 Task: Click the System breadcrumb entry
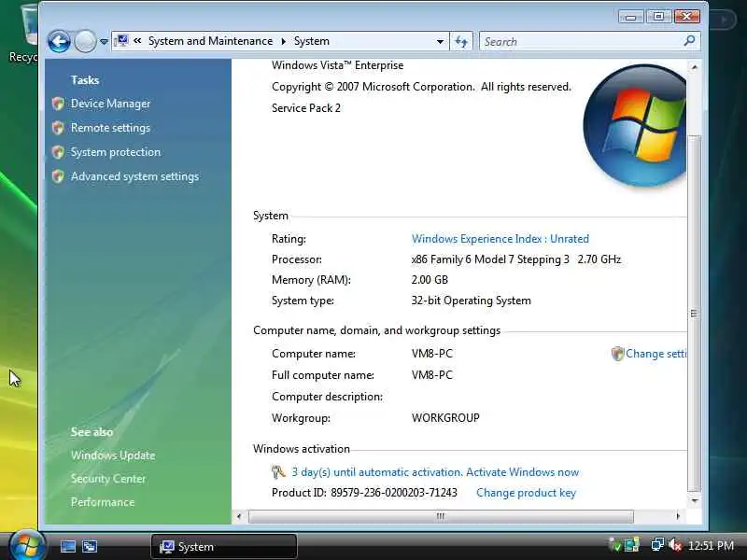[312, 41]
